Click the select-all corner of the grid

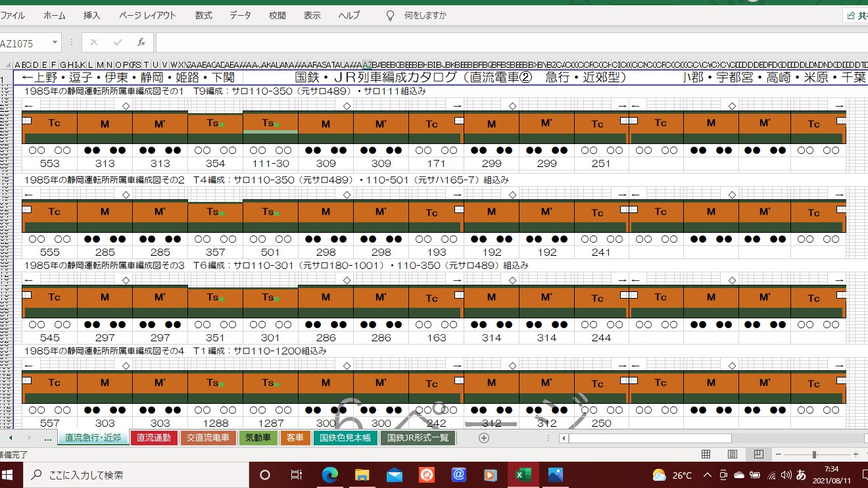tap(7, 64)
